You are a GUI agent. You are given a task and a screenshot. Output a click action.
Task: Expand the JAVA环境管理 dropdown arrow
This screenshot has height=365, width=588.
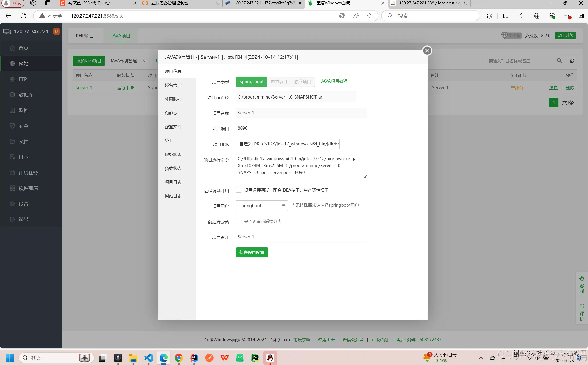(145, 61)
